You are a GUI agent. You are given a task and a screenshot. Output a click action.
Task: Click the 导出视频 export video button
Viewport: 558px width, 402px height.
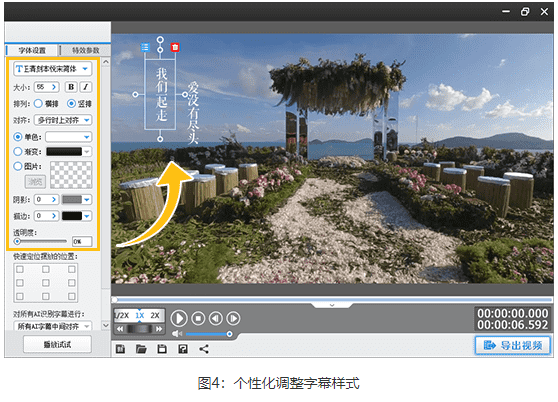(512, 345)
